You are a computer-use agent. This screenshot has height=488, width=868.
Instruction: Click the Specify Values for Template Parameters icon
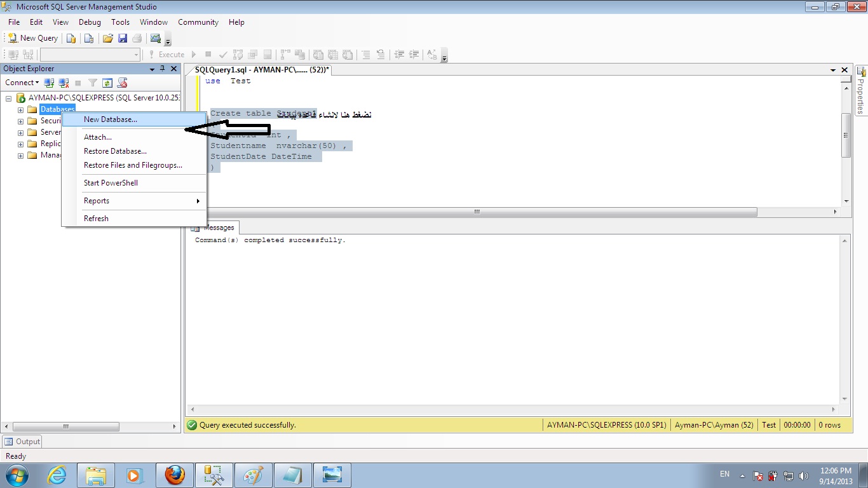click(x=433, y=55)
